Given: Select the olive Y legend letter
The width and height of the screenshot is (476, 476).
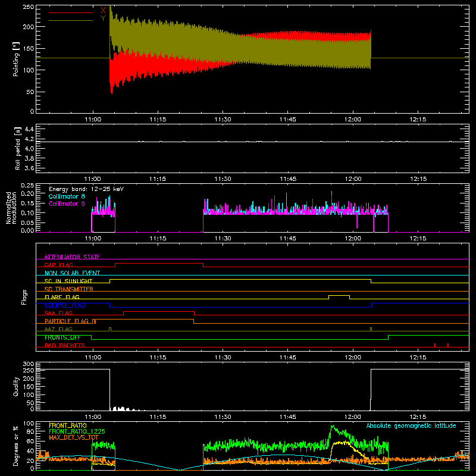Looking at the screenshot, I should pos(103,18).
